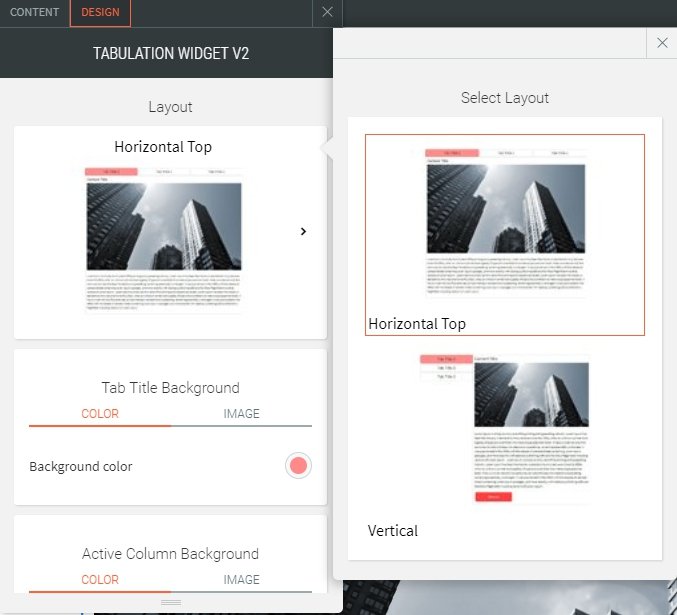
Task: Select COLOR tab under Active Column Background
Action: coord(100,580)
